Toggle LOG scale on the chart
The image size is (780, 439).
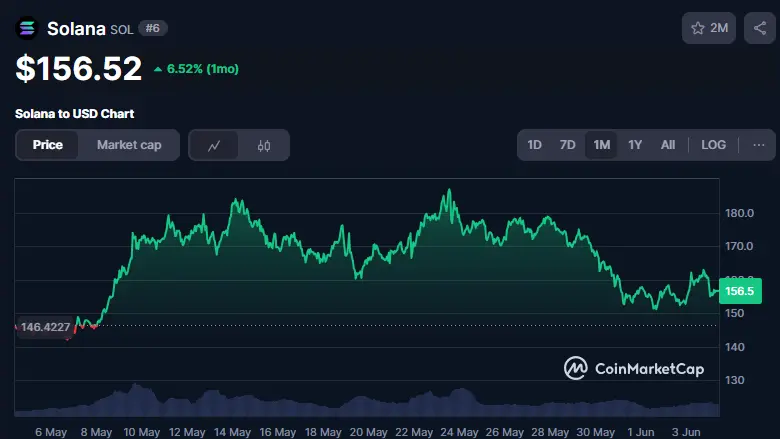(x=713, y=145)
